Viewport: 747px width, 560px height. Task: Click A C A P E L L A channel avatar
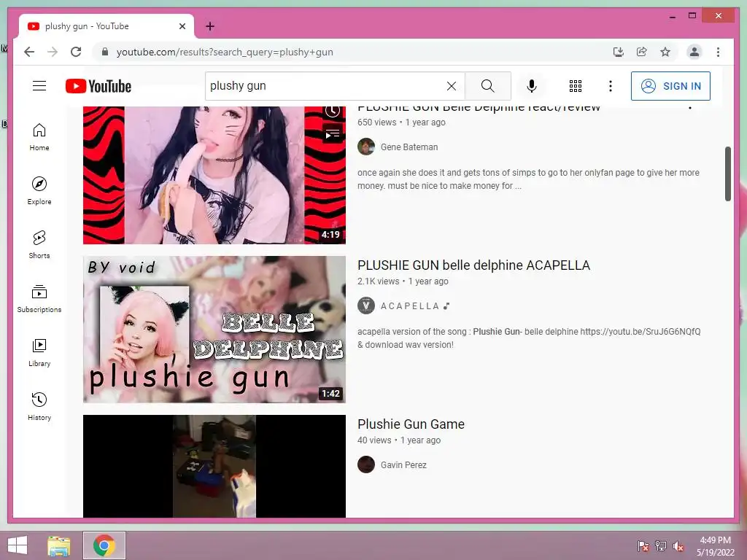(x=366, y=306)
